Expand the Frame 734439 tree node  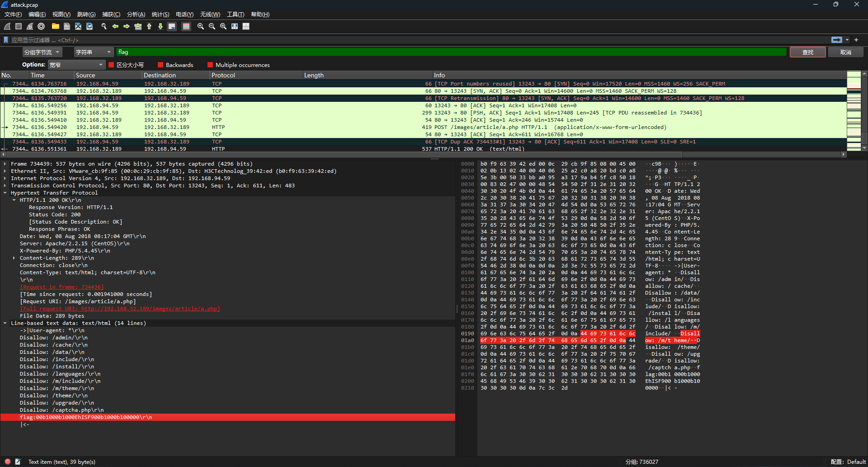coord(5,164)
